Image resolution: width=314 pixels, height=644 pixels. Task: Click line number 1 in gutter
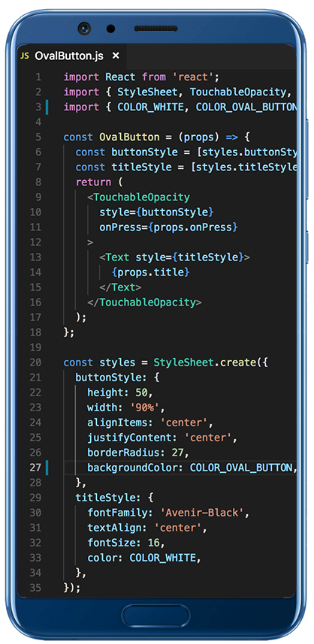click(38, 77)
